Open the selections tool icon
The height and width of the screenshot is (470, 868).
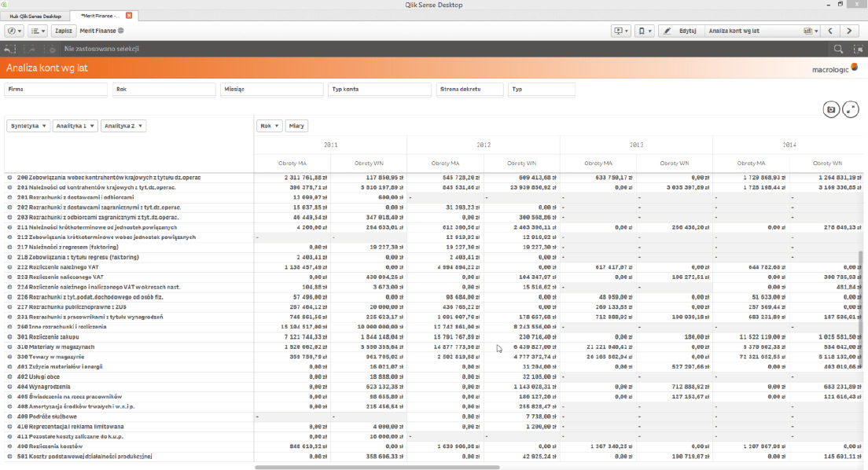pyautogui.click(x=857, y=49)
